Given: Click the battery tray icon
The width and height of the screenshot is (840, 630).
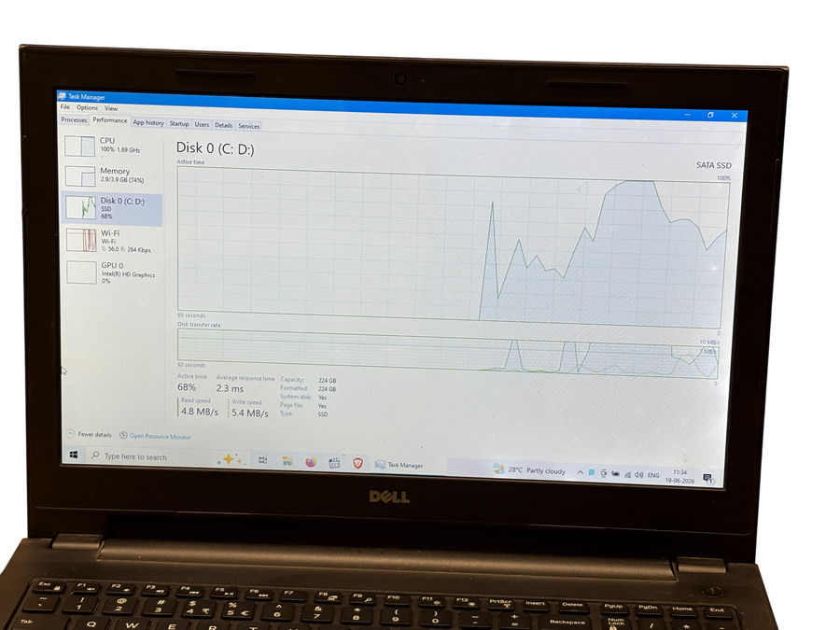Looking at the screenshot, I should tap(616, 473).
